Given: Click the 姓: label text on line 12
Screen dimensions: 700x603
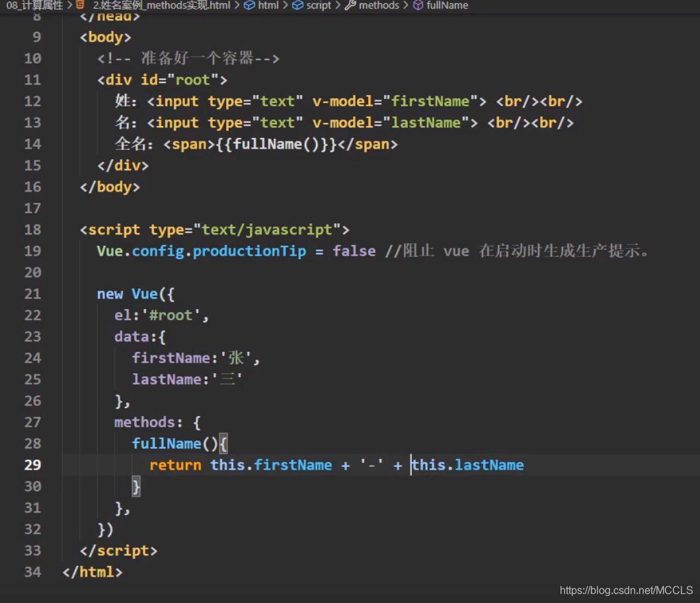Looking at the screenshot, I should (126, 101).
